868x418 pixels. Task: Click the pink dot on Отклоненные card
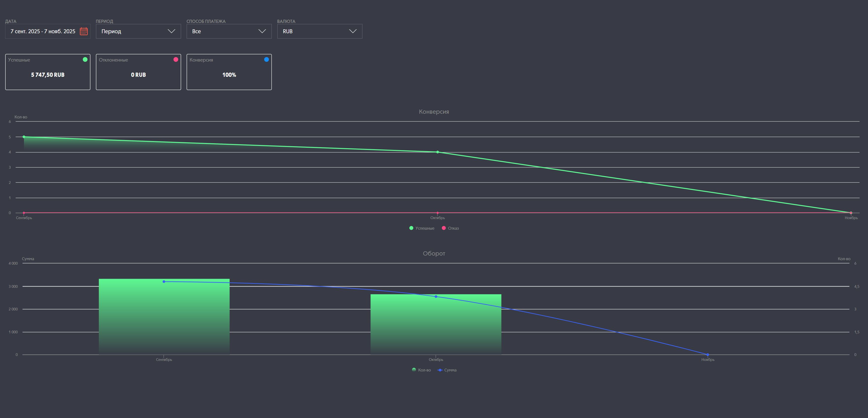(175, 60)
